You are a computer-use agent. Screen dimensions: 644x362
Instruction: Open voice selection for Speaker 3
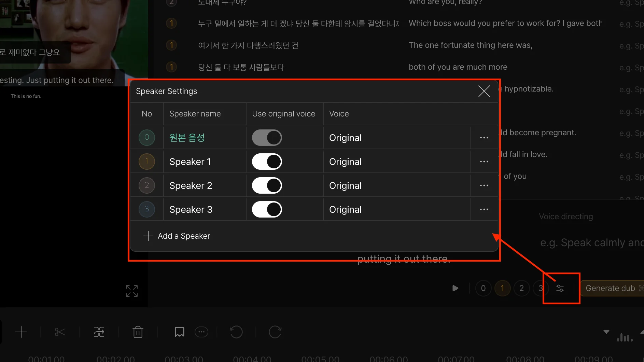tap(396, 209)
